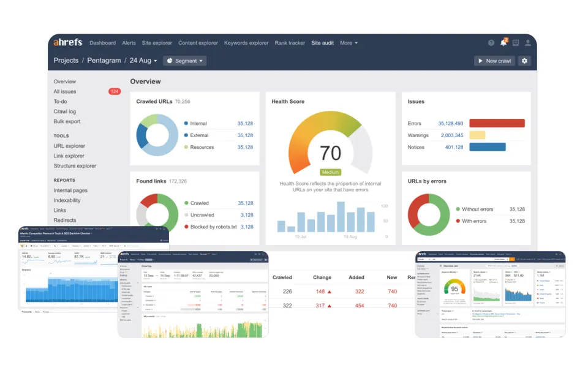Open the Redirects report
This screenshot has height=381, width=588.
tap(64, 220)
